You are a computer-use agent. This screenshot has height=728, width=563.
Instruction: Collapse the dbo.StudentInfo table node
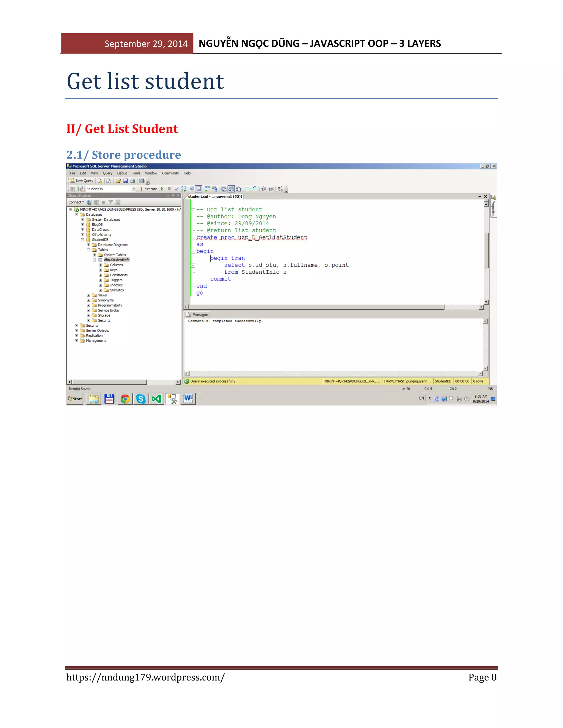[94, 260]
